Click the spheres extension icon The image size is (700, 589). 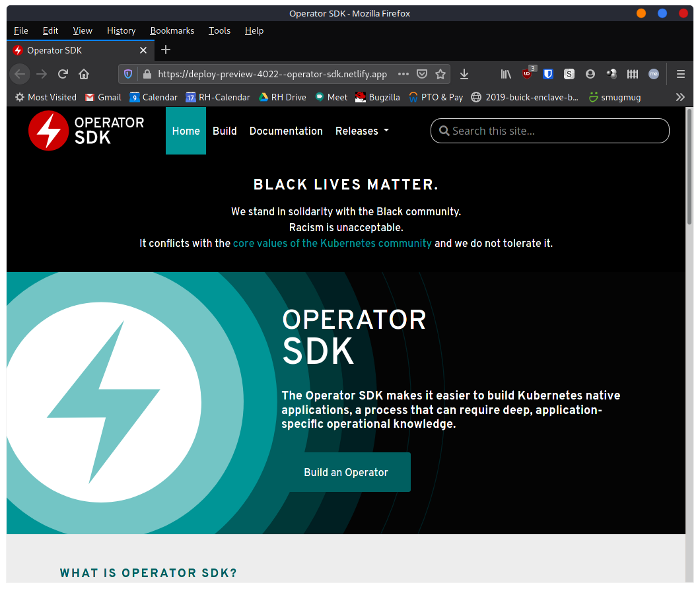click(612, 74)
